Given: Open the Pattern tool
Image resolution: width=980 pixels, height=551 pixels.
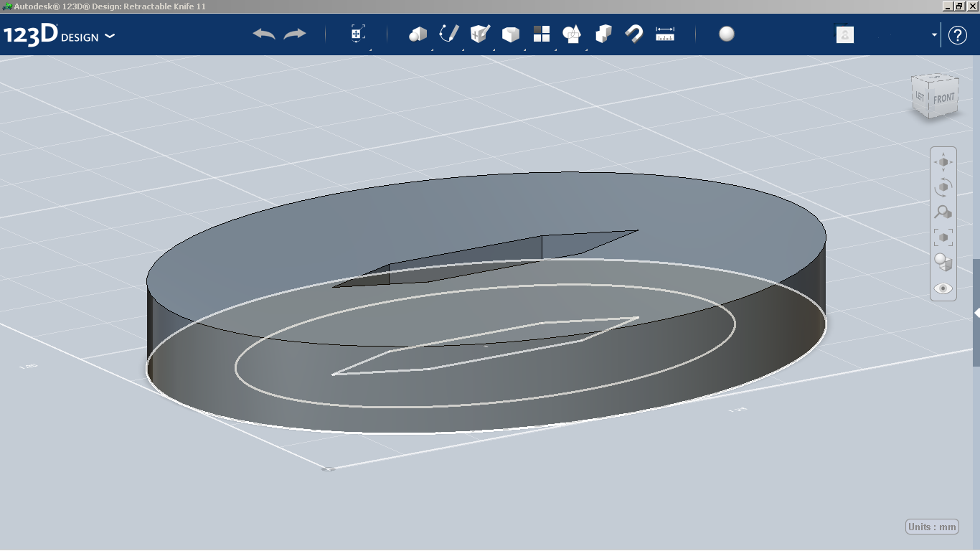Looking at the screenshot, I should [x=542, y=34].
